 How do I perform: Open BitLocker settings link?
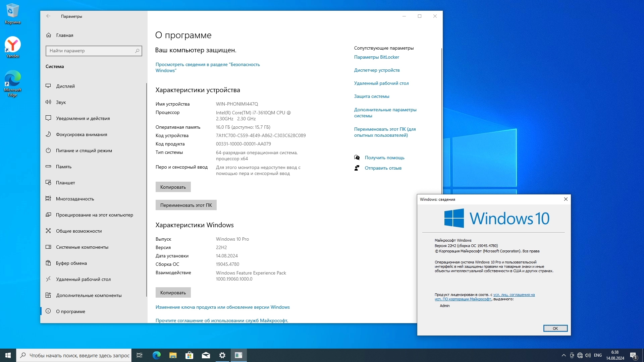(x=376, y=57)
